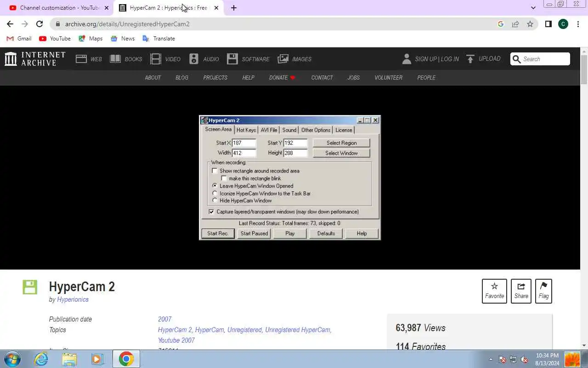Screen dimensions: 588x368
Task: Open the Hot Keys tab
Action: click(x=246, y=130)
